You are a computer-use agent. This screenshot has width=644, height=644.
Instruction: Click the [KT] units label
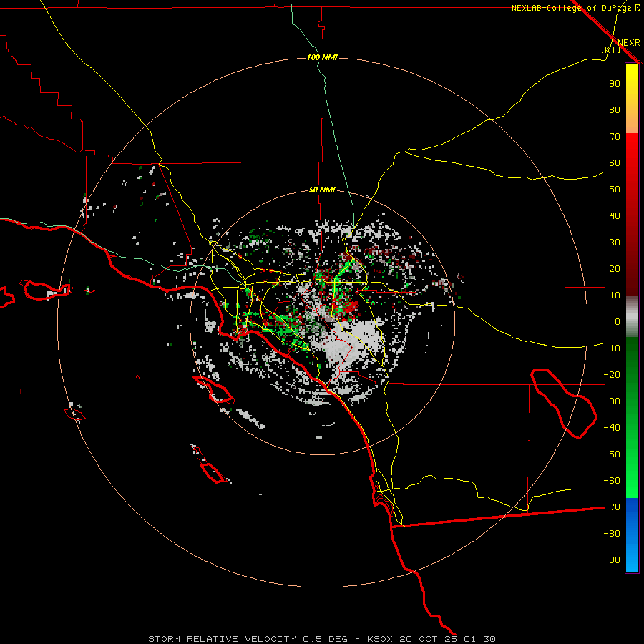point(611,49)
